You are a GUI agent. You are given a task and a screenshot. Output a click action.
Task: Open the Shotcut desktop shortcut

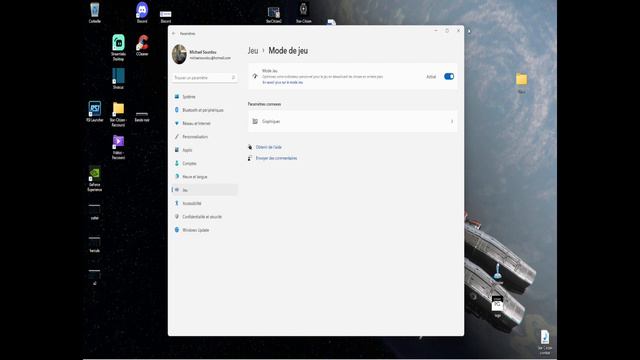[x=118, y=78]
